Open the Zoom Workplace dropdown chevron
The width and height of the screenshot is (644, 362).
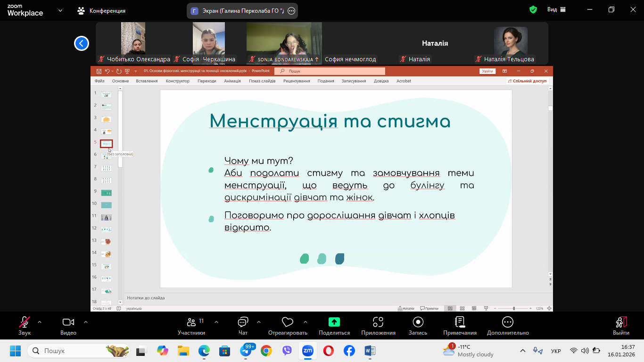[60, 10]
